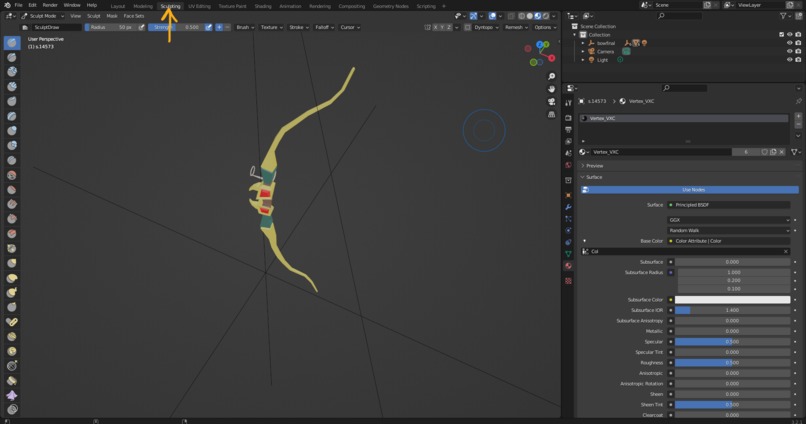Open the Render menu
This screenshot has width=806, height=424.
50,5
